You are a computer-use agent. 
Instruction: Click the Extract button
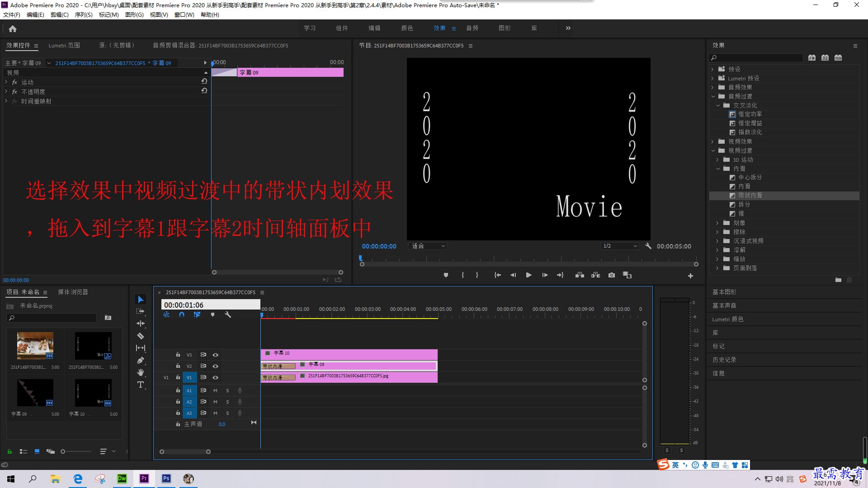595,275
